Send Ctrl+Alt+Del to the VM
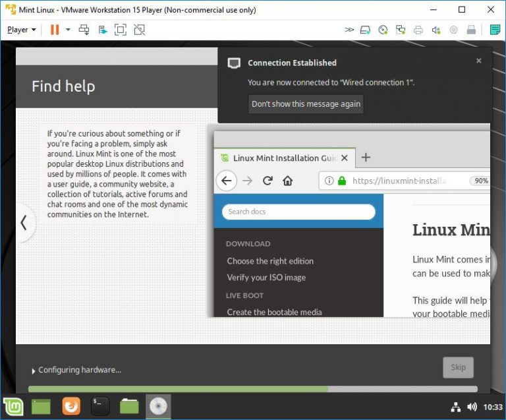The image size is (506, 420). [x=84, y=30]
